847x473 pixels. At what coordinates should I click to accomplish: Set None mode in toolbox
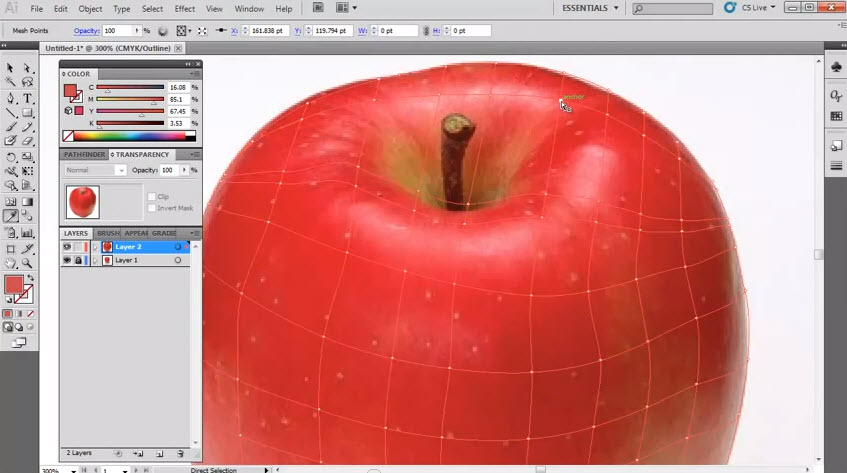(x=30, y=313)
